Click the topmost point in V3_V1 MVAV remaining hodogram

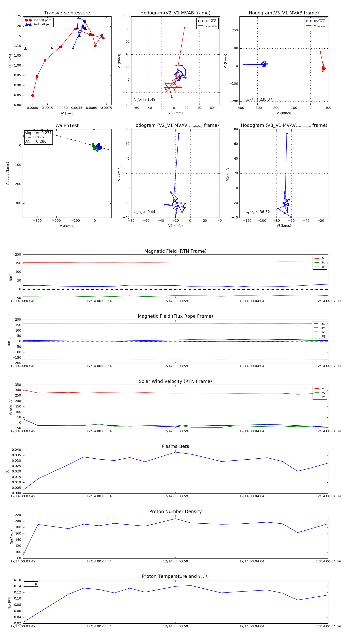(x=287, y=133)
